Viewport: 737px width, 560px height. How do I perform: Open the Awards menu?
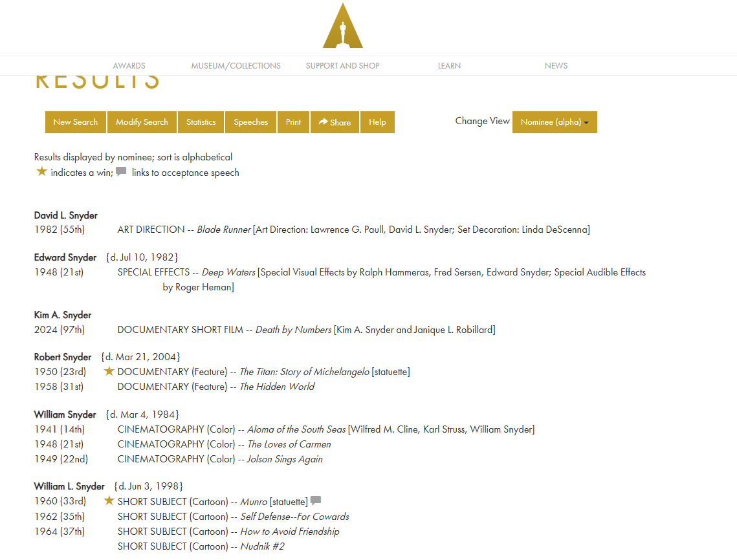129,66
